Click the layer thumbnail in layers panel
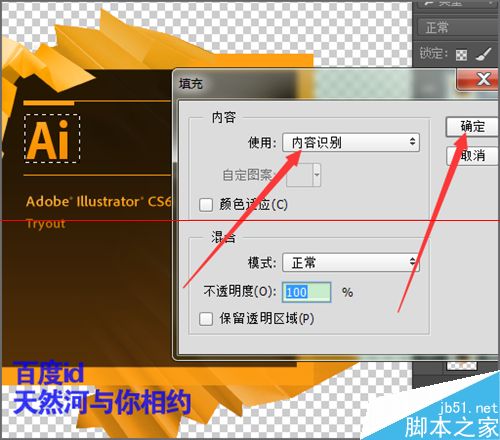Screen dimensions: 500x440 (x=461, y=366)
